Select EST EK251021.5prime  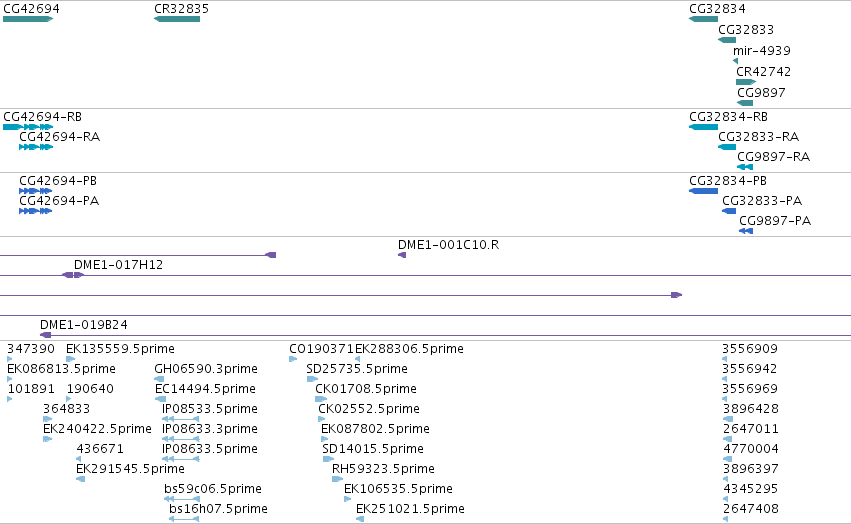point(360,519)
